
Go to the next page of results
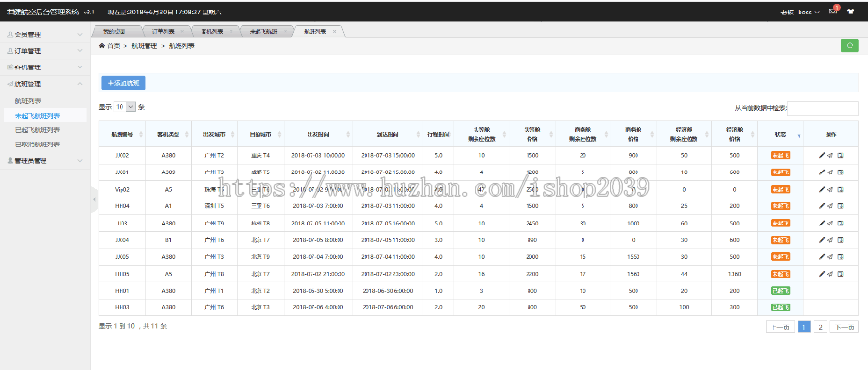click(844, 327)
